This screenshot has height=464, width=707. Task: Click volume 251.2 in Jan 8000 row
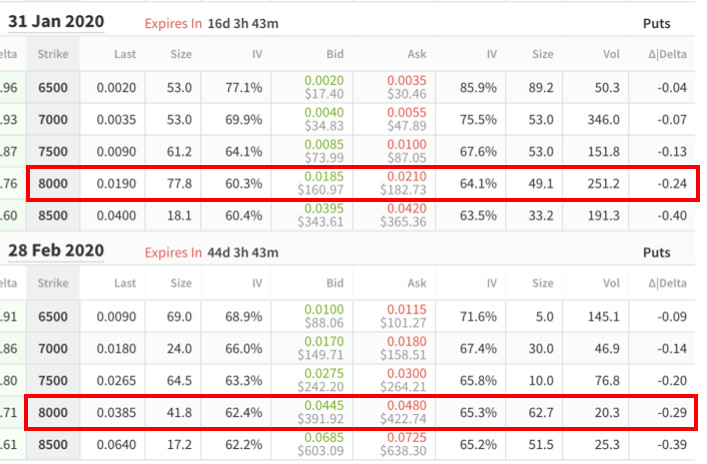[x=603, y=184]
